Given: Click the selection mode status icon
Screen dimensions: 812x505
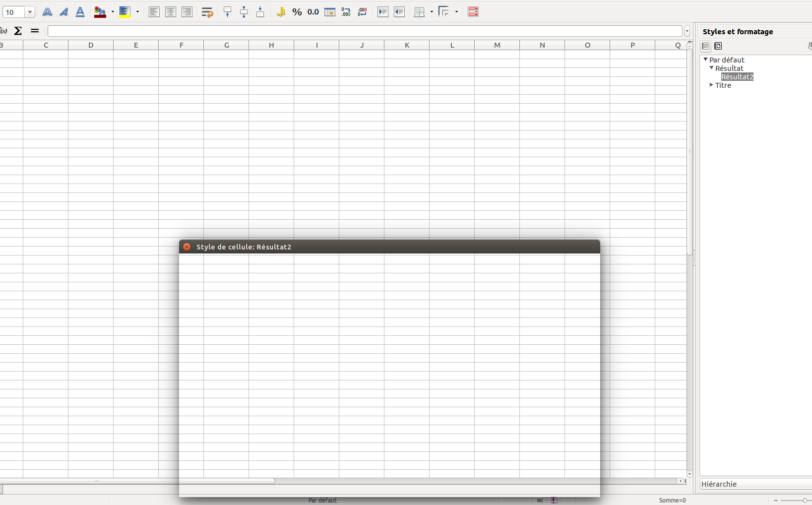Looking at the screenshot, I should 540,501.
